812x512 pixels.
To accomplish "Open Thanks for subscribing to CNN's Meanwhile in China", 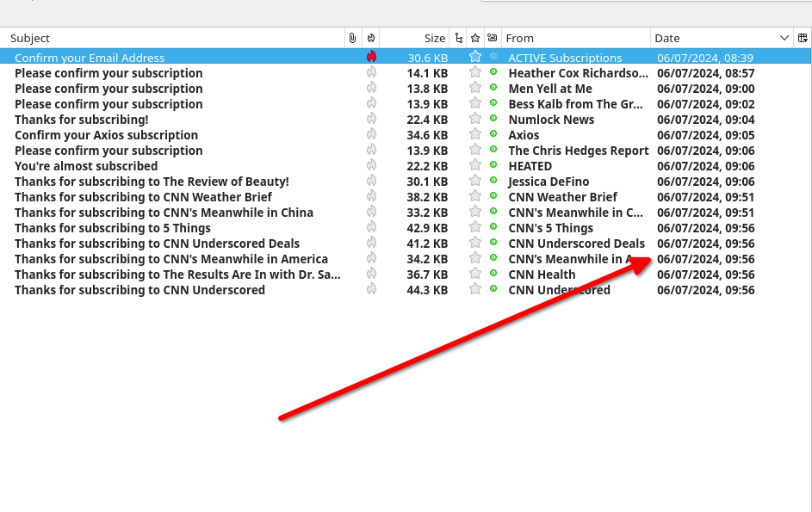I will coord(164,213).
